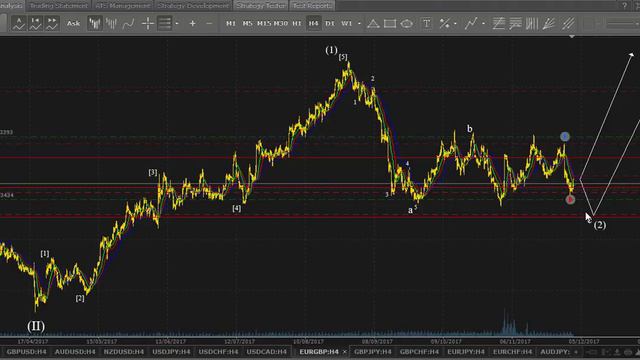Click the blue marker dot on chart
This screenshot has width=640, height=360.
coord(564,136)
